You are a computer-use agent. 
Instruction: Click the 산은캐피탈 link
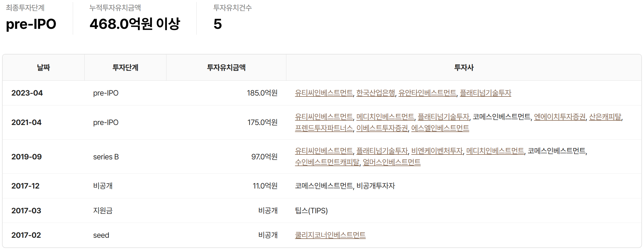point(605,117)
